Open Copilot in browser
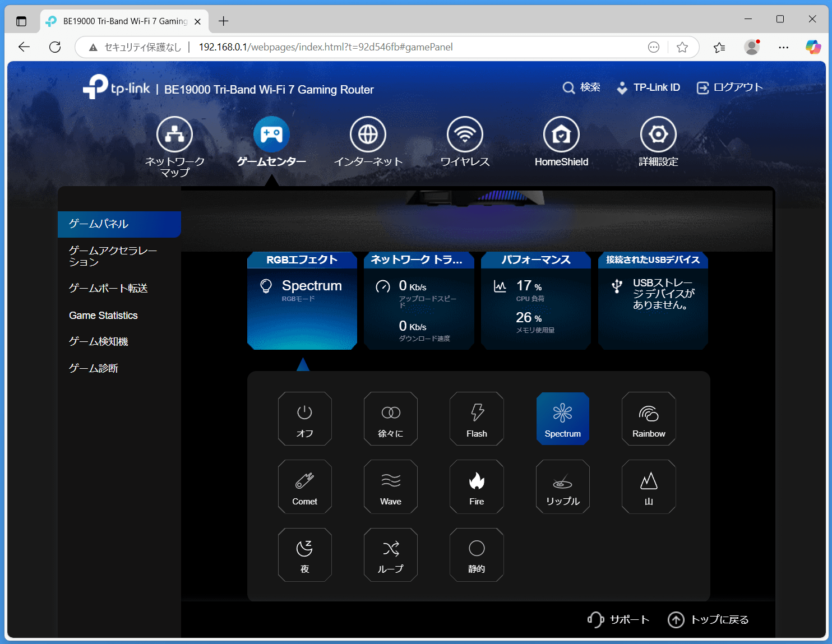The width and height of the screenshot is (832, 644). (813, 47)
